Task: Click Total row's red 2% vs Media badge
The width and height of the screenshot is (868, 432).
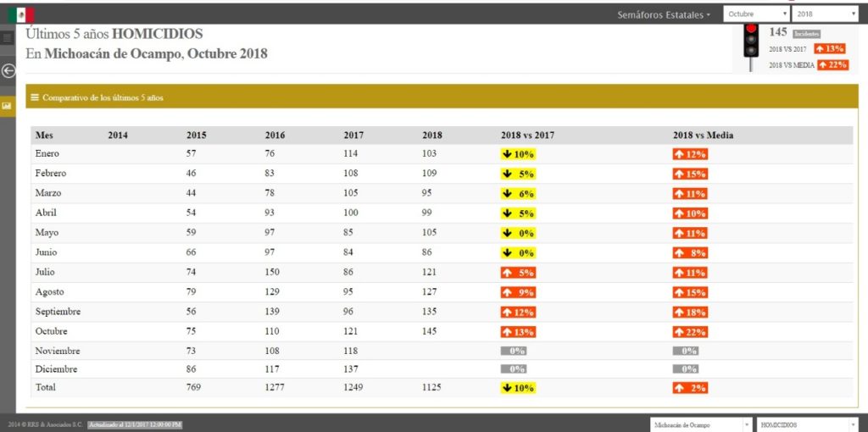Action: [x=690, y=388]
